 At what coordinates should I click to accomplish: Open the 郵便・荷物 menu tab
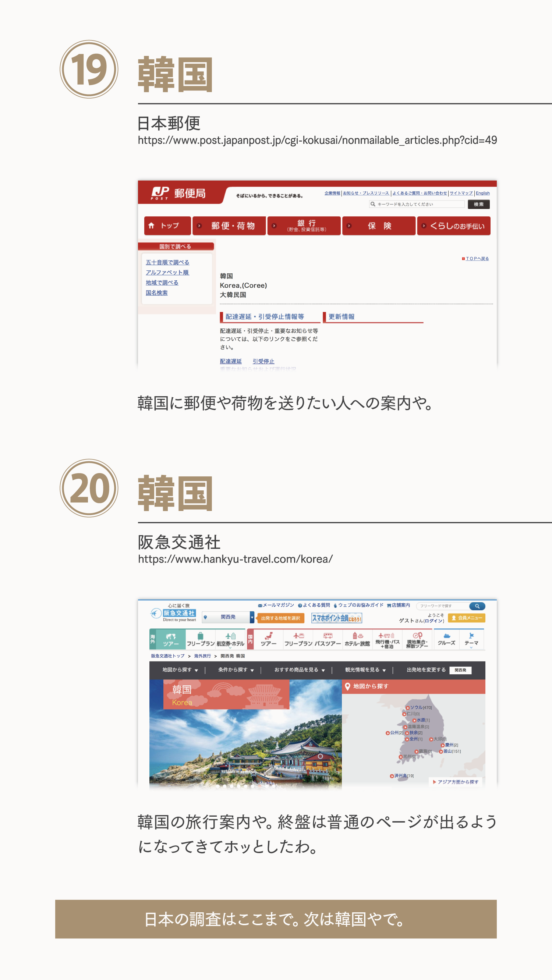tap(229, 226)
